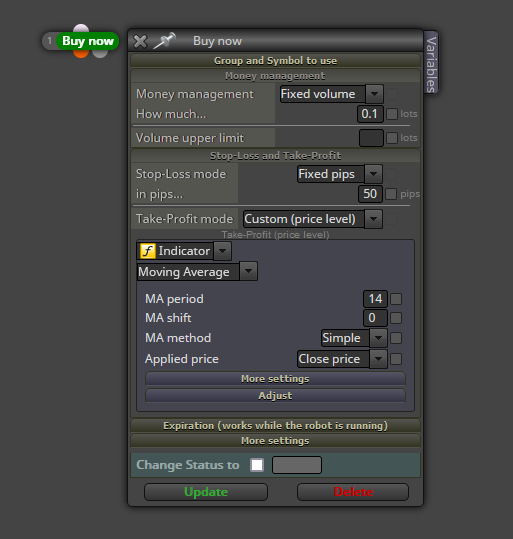
Task: Click the Take-Profit (price level) label
Action: (x=275, y=235)
